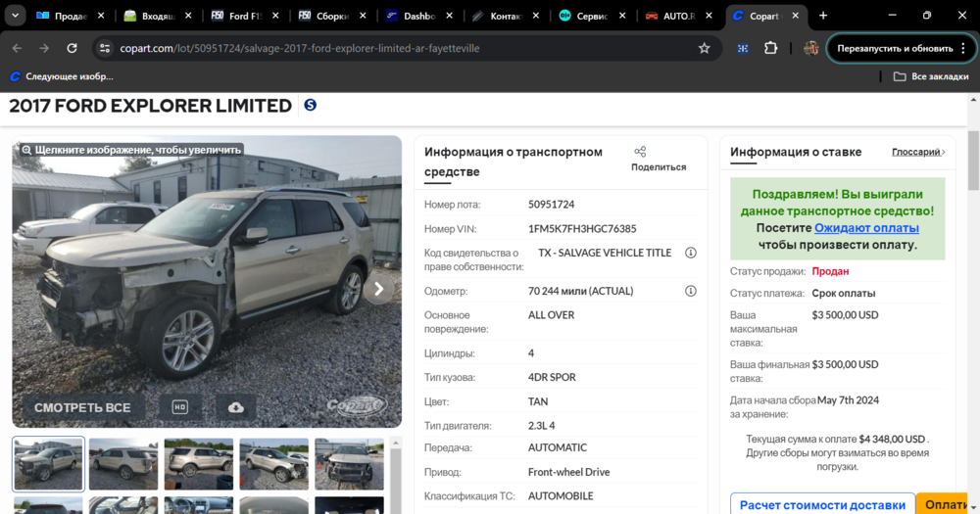The image size is (980, 514).
Task: Show info icon next to salvage title
Action: [x=691, y=253]
